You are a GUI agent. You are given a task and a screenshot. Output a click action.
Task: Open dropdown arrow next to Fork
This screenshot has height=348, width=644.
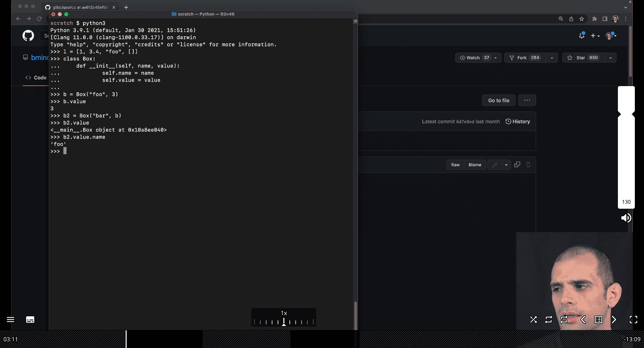[552, 58]
